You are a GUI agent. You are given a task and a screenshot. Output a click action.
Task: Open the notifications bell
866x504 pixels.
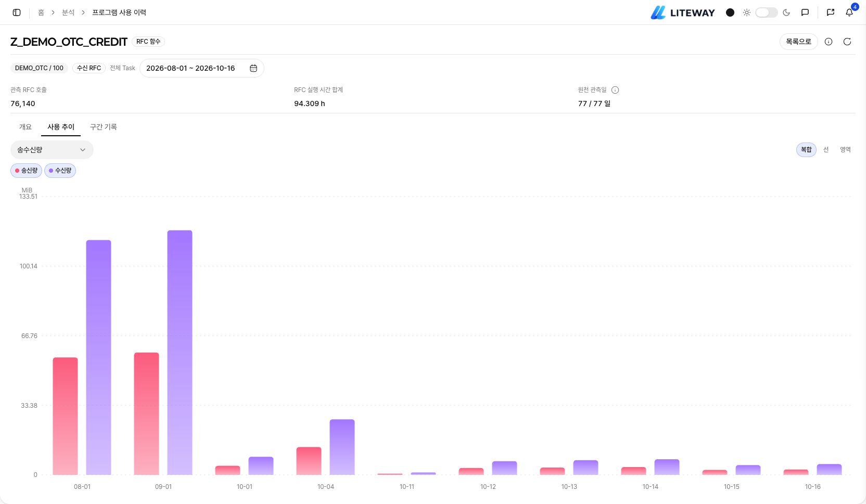[849, 12]
